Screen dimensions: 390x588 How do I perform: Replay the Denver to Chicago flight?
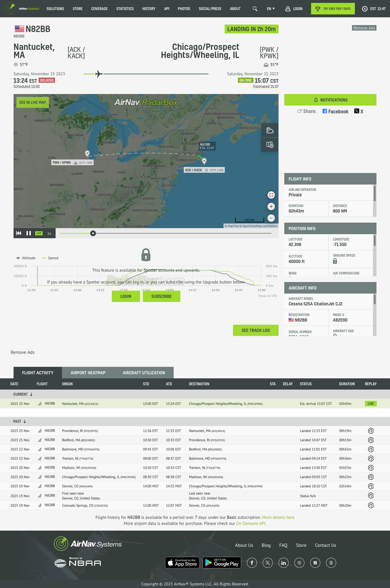pyautogui.click(x=371, y=486)
